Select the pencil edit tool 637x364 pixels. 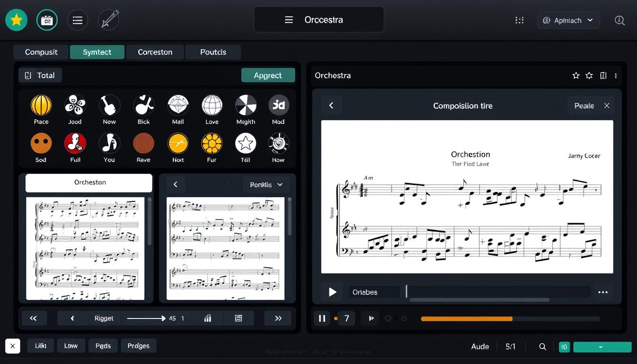tap(109, 20)
